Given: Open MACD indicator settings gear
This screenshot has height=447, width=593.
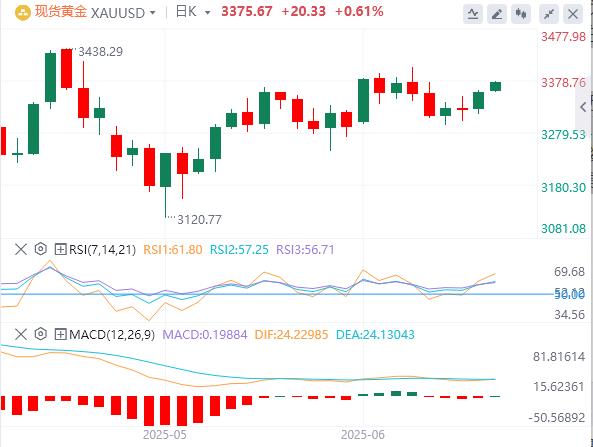Looking at the screenshot, I should (x=40, y=334).
